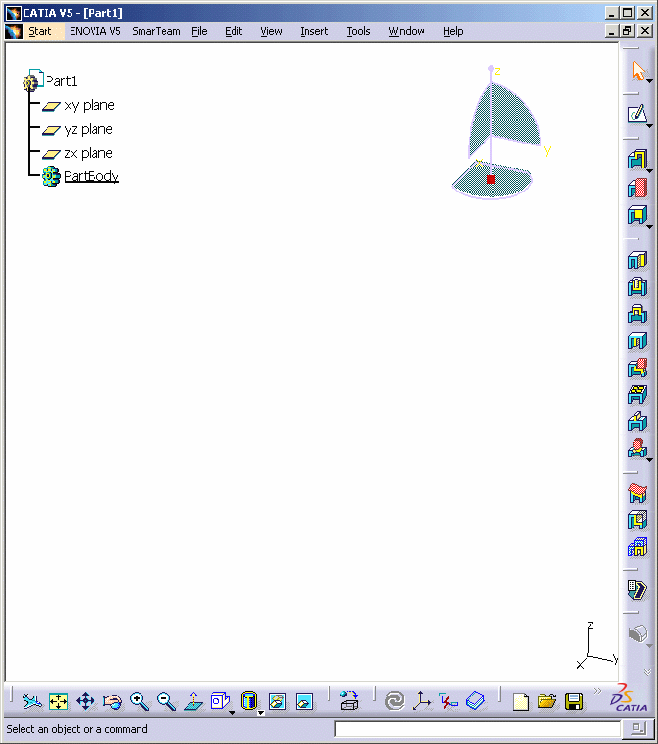Expand the view mode cylinder dropdown
The width and height of the screenshot is (658, 744).
[x=260, y=713]
